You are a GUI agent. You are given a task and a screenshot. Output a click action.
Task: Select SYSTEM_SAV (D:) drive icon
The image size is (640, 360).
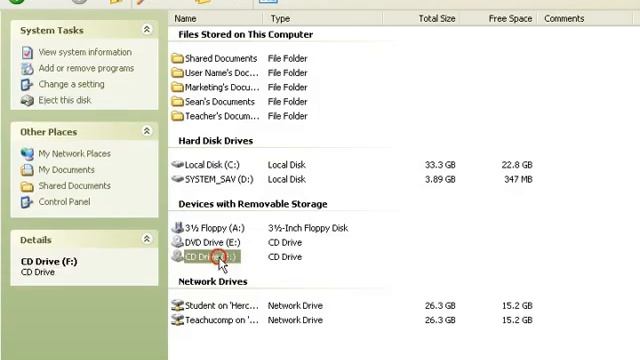[x=177, y=179]
